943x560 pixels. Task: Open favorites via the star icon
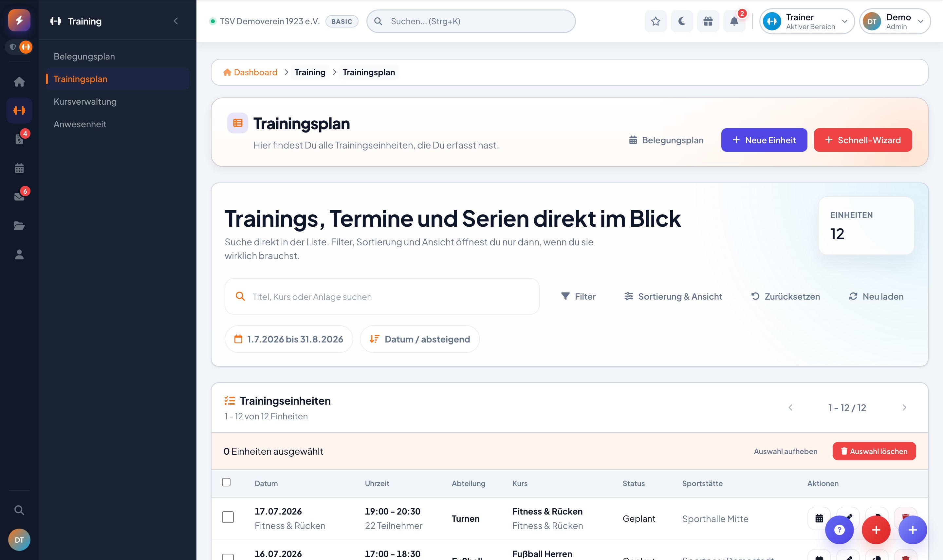click(655, 21)
